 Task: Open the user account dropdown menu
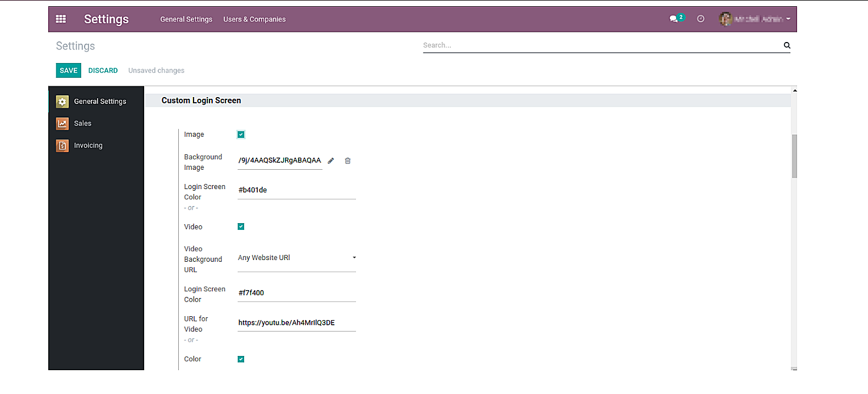pos(756,18)
